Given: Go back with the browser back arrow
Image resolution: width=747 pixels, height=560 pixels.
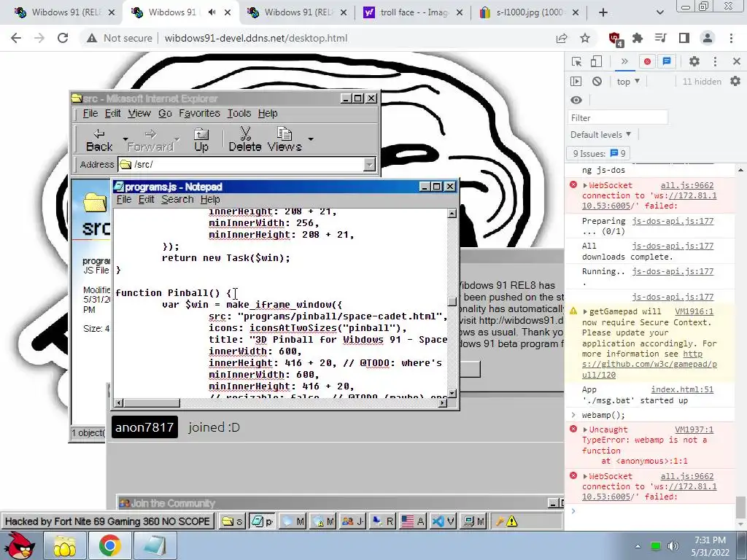Looking at the screenshot, I should (16, 38).
